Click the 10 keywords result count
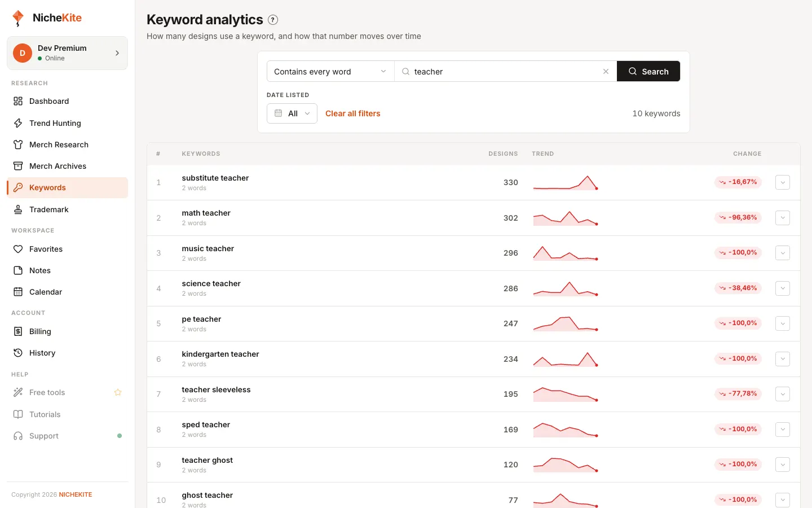The image size is (812, 508). pyautogui.click(x=656, y=113)
